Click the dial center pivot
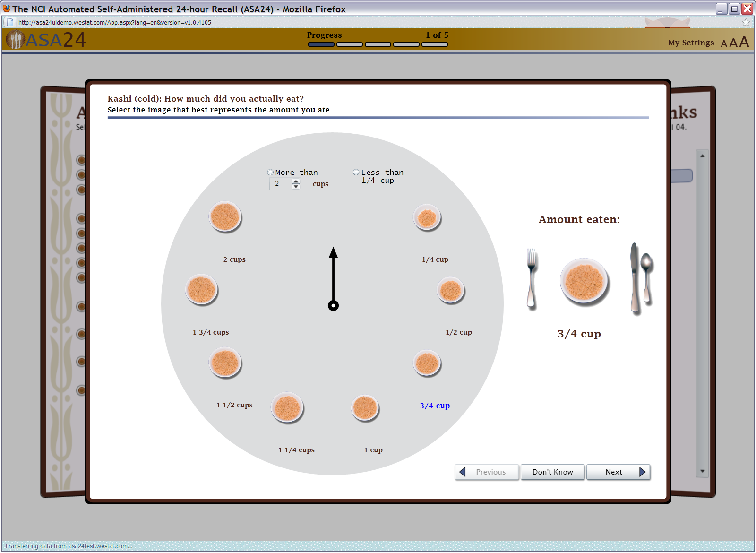The image size is (756, 553). click(334, 306)
